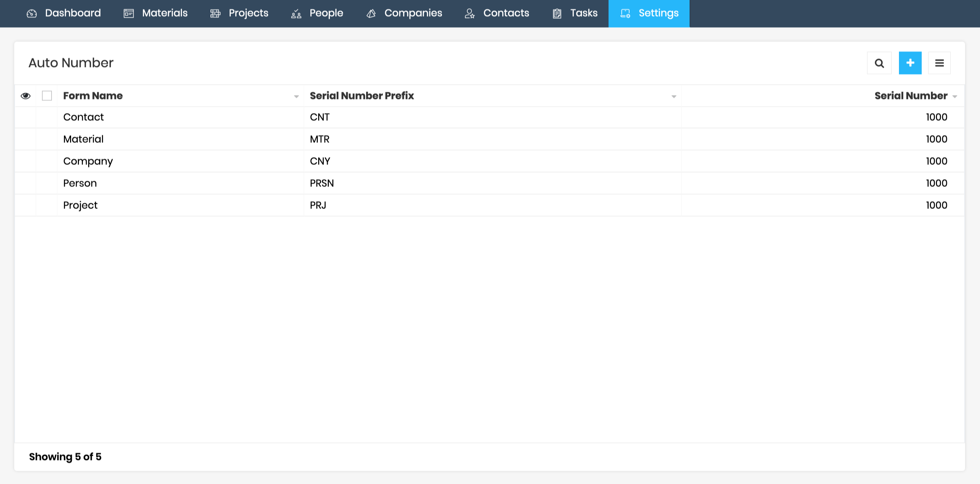The image size is (980, 484).
Task: Open the Serial Number column dropdown arrow
Action: coord(954,97)
